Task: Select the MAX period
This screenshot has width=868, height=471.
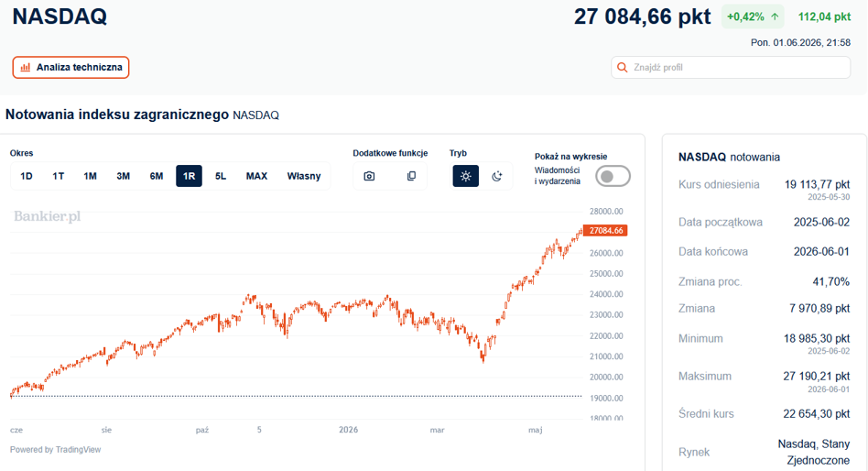Action: [x=256, y=176]
